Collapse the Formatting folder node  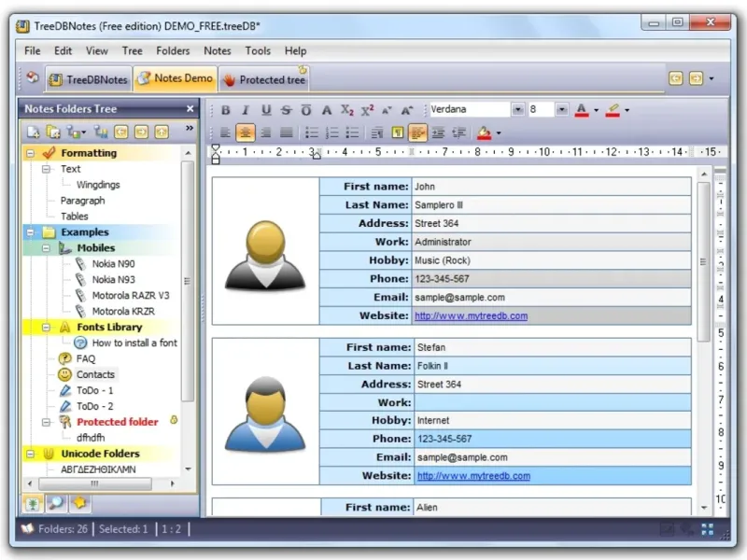[31, 153]
